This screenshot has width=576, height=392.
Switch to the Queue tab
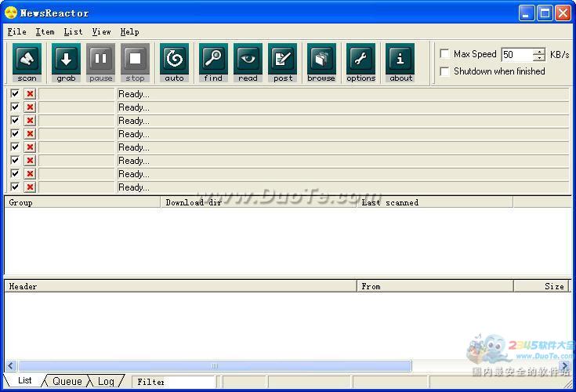pos(67,381)
